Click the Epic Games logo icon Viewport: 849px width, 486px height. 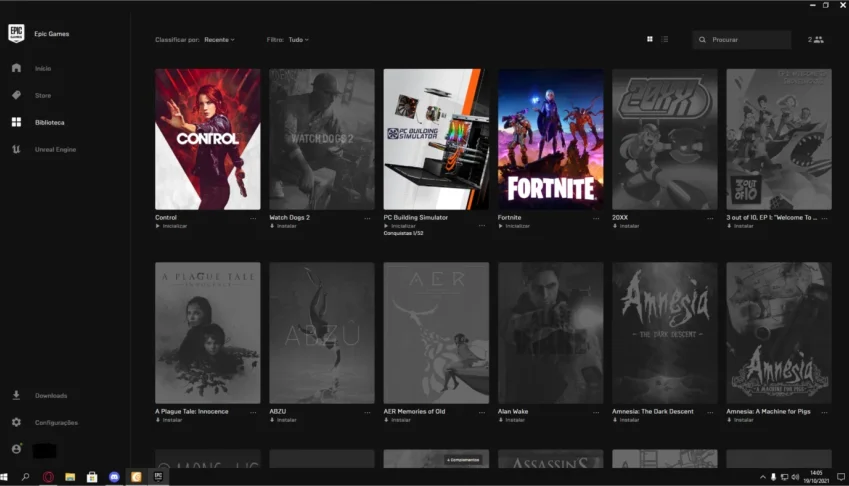coord(16,34)
